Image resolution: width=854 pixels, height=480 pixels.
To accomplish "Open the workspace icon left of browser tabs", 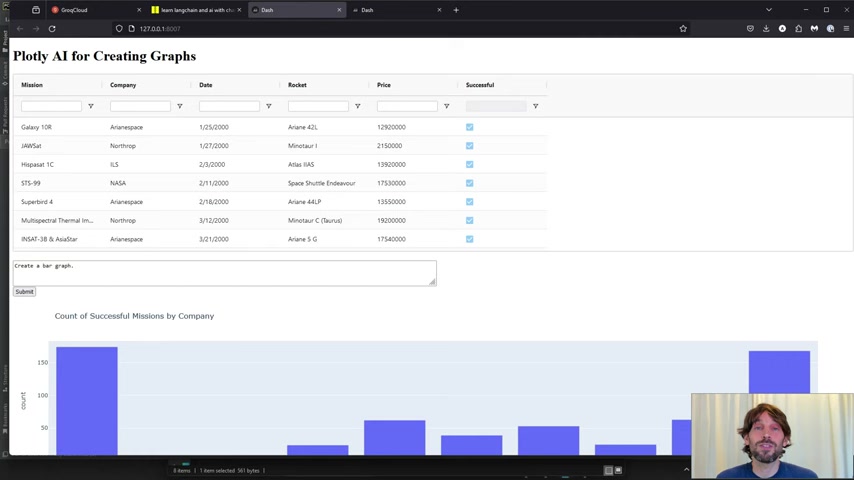I will (x=36, y=10).
